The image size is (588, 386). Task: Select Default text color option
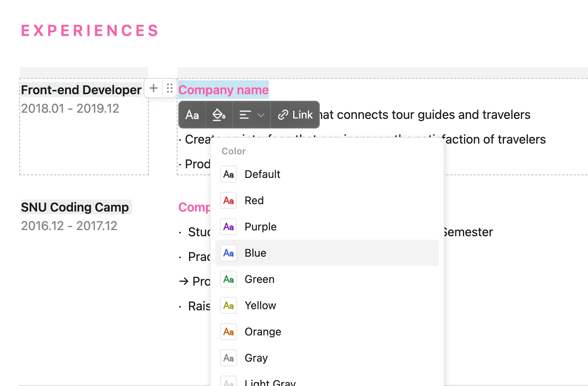coord(327,174)
